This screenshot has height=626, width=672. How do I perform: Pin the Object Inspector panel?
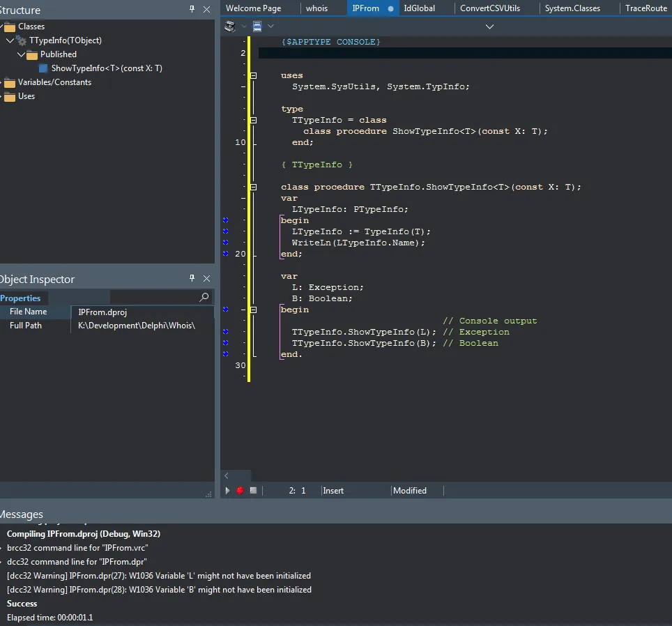point(192,278)
